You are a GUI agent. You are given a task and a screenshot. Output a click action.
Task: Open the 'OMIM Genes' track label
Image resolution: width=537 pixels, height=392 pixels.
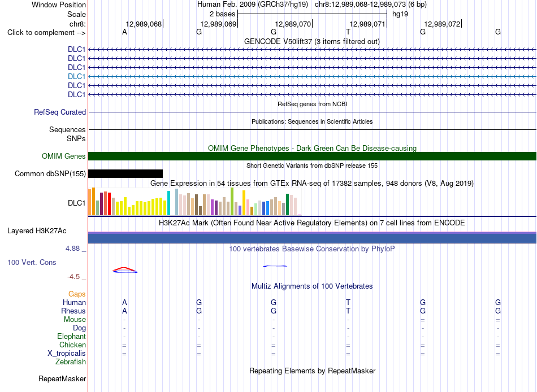click(x=63, y=156)
